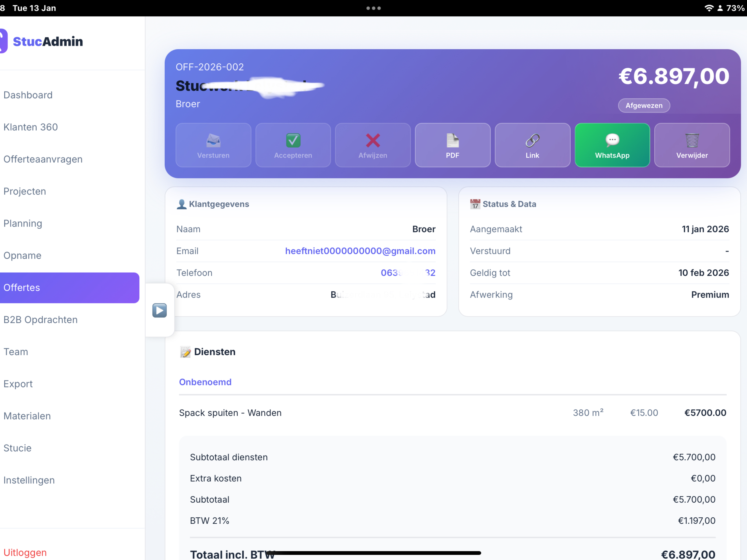The width and height of the screenshot is (747, 560).
Task: Open B2B Opdrachten section
Action: [x=40, y=320]
